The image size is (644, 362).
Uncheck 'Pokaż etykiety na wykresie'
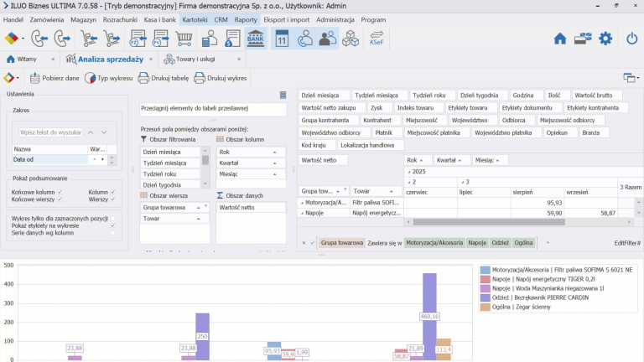click(113, 225)
